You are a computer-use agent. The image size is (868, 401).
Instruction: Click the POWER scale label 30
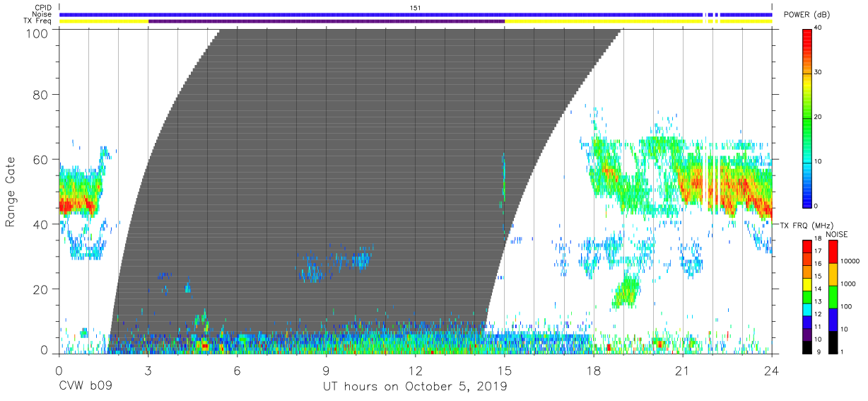coord(819,73)
